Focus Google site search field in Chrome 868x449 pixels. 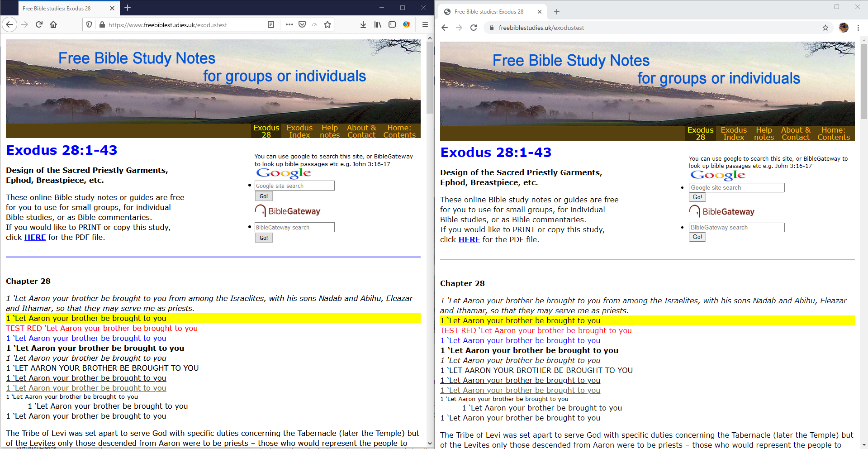pyautogui.click(x=737, y=187)
